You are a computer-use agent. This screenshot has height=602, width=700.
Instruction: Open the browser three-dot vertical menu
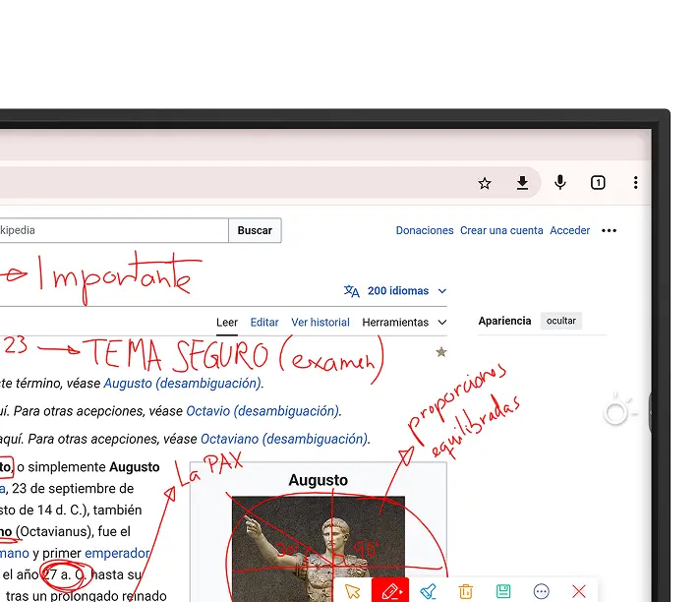[x=635, y=183]
